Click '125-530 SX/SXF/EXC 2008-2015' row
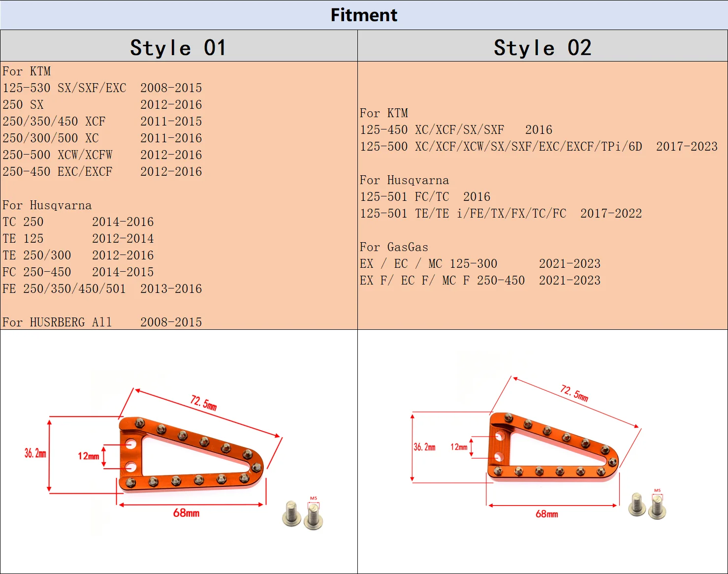This screenshot has width=728, height=574. pyautogui.click(x=102, y=88)
